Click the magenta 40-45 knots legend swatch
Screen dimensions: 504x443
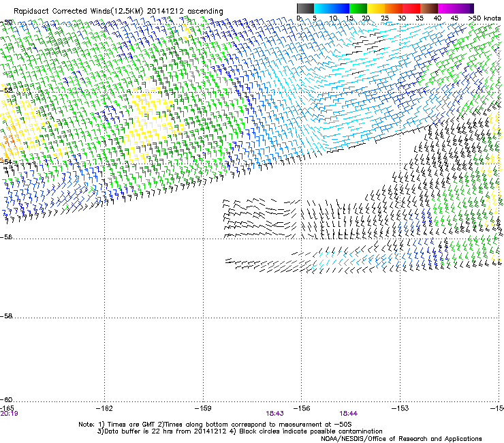point(447,8)
